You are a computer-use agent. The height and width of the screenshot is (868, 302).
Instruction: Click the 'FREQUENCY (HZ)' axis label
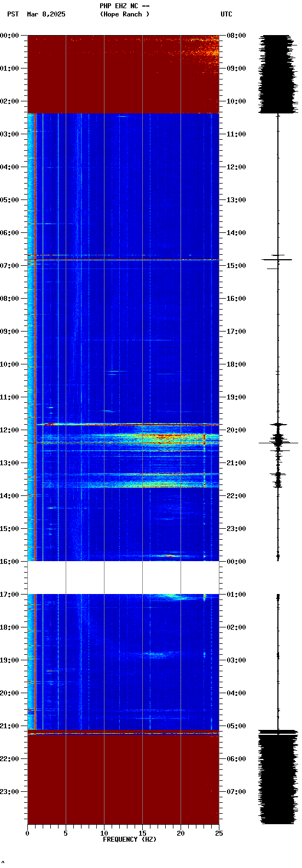click(x=130, y=840)
